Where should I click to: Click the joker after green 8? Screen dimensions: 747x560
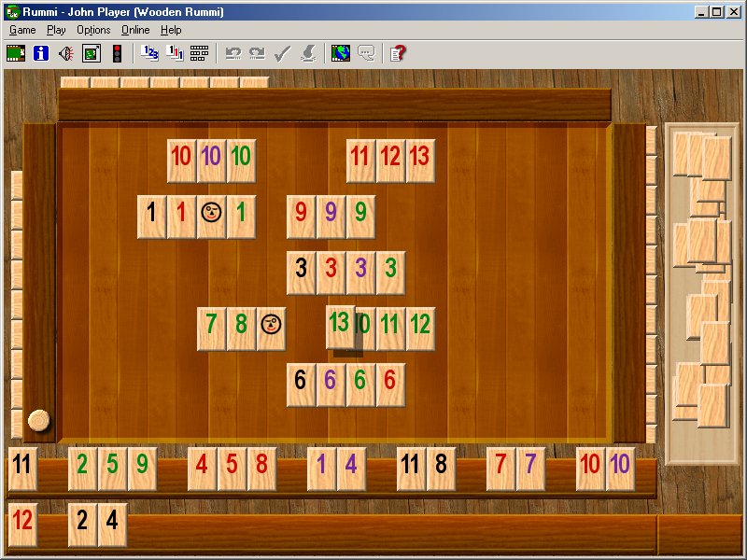[x=271, y=329]
